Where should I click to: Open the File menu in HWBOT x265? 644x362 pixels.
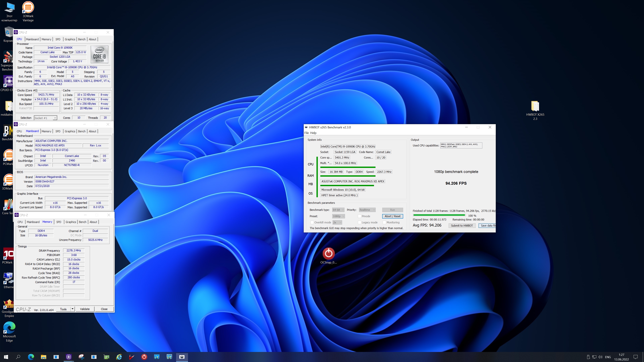307,133
